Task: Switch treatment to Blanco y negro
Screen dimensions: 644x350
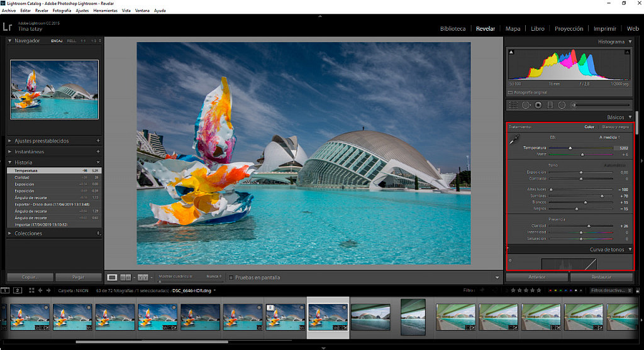Action: [616, 127]
